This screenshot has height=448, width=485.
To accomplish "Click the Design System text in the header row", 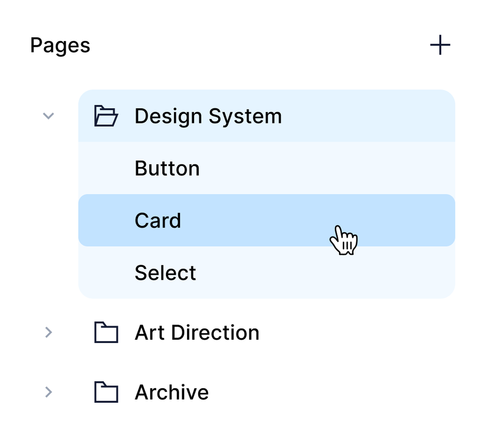I will pyautogui.click(x=208, y=116).
